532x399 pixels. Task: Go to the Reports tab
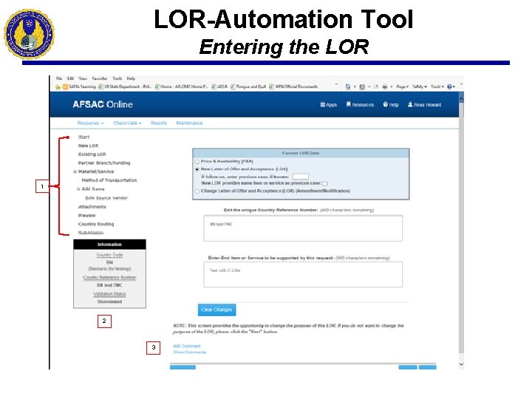(159, 123)
